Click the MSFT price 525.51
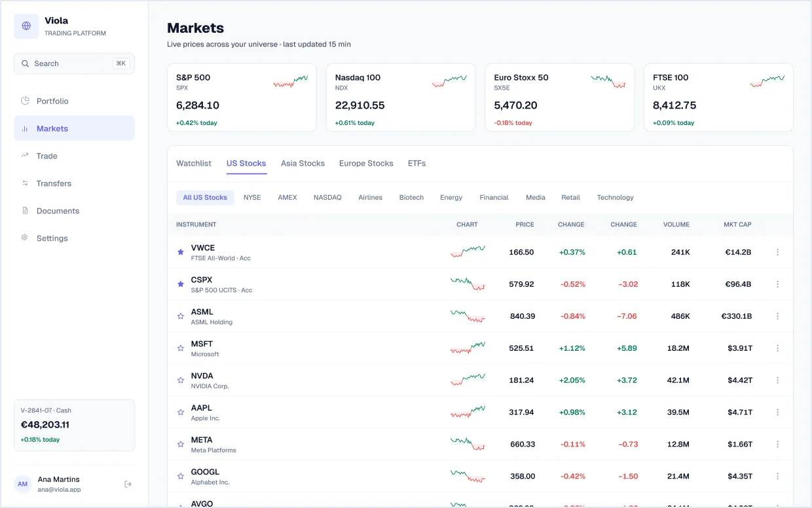Screen dimensions: 812x508 [x=521, y=348]
